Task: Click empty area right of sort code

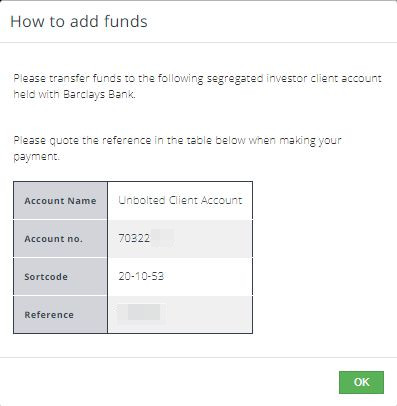Action: [x=208, y=276]
